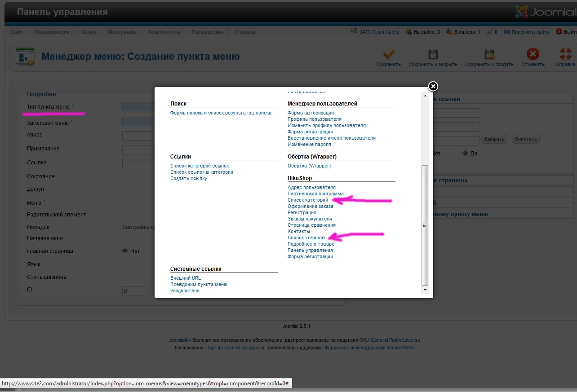
Task: Select Внешний URL system link
Action: point(186,278)
